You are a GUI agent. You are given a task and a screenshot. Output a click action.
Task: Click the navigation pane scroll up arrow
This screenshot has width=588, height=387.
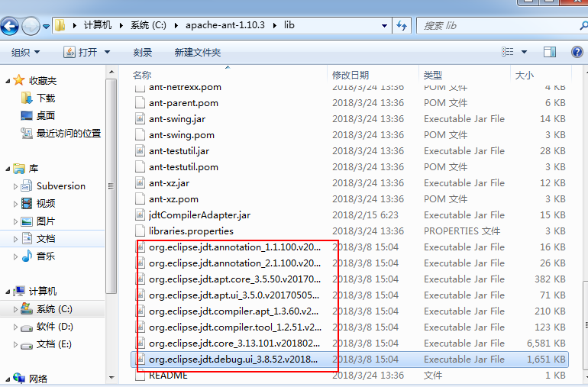(111, 71)
